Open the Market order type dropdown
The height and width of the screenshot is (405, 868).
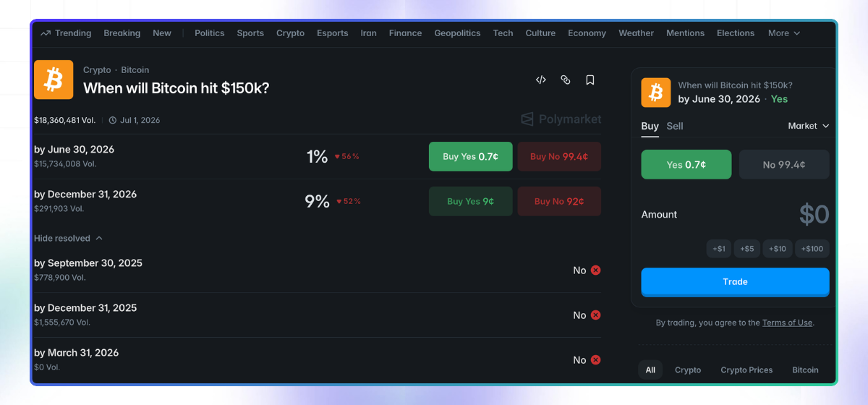[809, 126]
